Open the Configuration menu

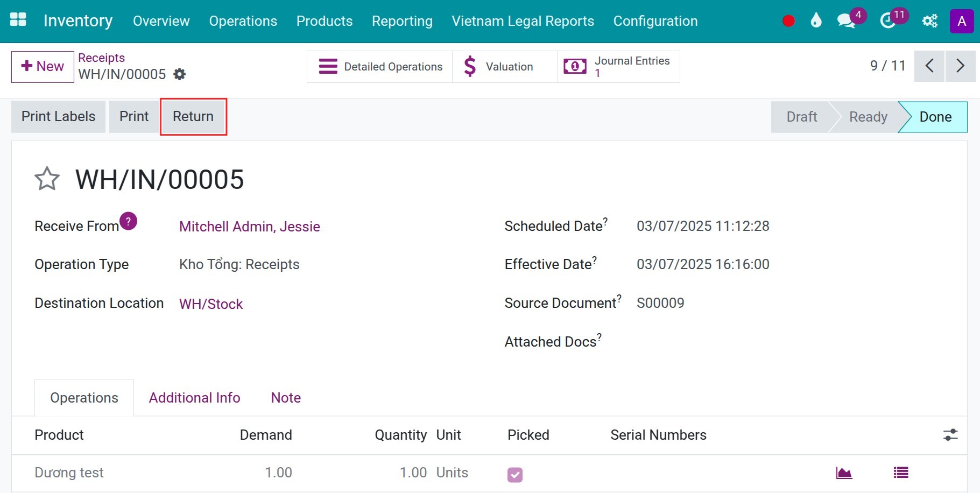pyautogui.click(x=655, y=21)
